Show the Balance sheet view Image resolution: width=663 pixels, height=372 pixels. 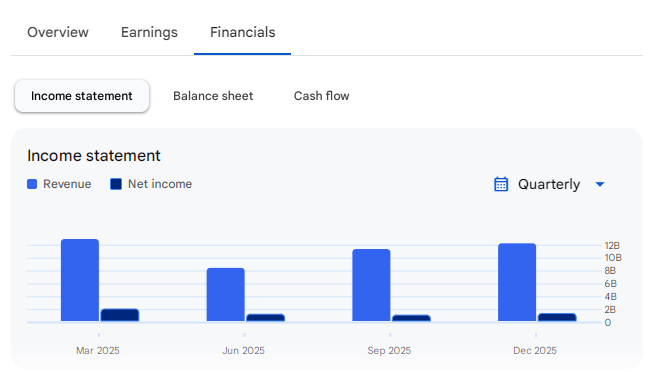point(213,96)
